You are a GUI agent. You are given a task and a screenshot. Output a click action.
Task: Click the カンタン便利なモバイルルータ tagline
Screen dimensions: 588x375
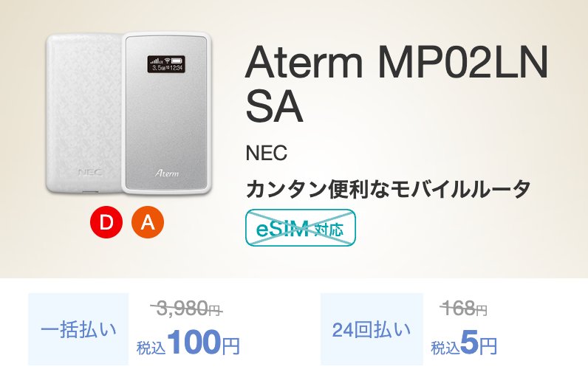[x=388, y=189]
